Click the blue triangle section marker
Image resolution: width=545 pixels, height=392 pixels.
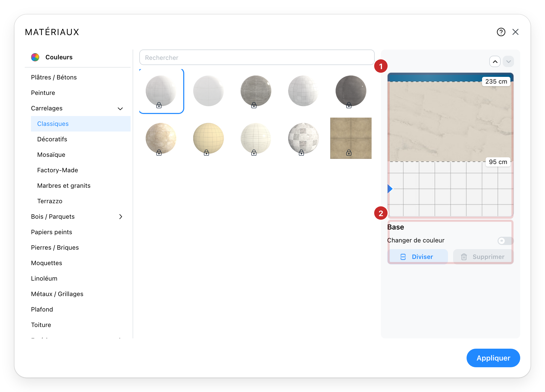coord(390,189)
